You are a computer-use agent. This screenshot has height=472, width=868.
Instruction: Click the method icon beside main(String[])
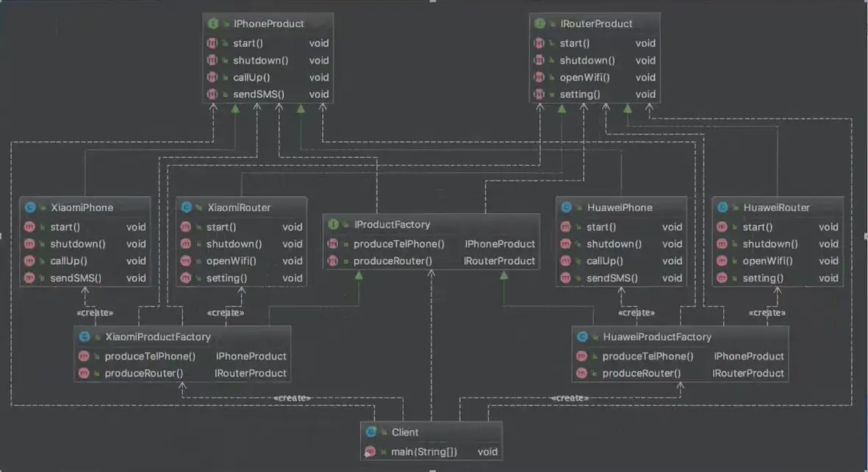click(x=370, y=452)
